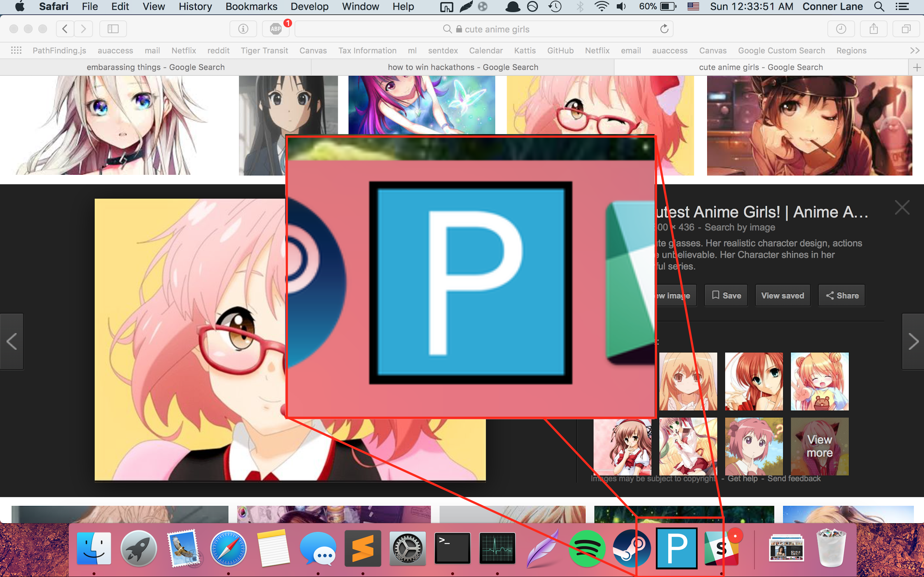Click the website info icon
This screenshot has height=577, width=924.
(x=243, y=29)
